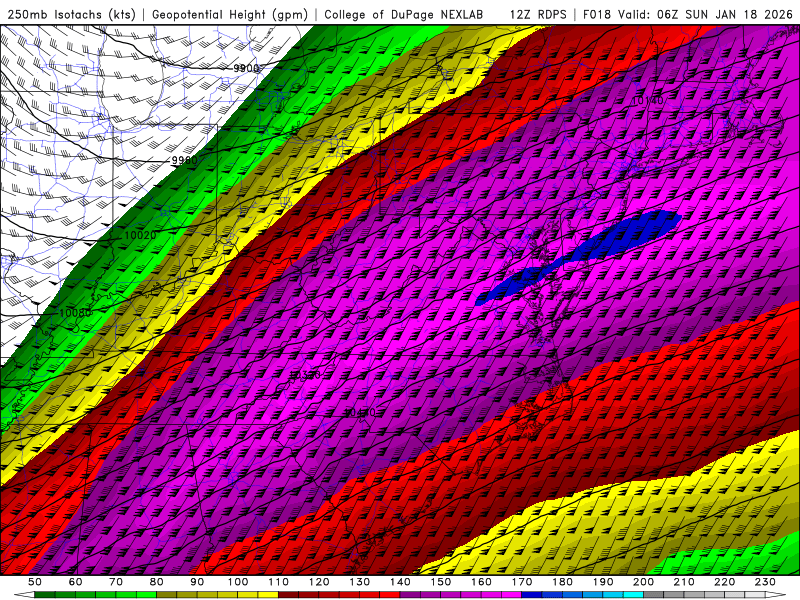The image size is (800, 600).
Task: Select the purple legend swatch between 140 and 150
Action: coord(410,595)
